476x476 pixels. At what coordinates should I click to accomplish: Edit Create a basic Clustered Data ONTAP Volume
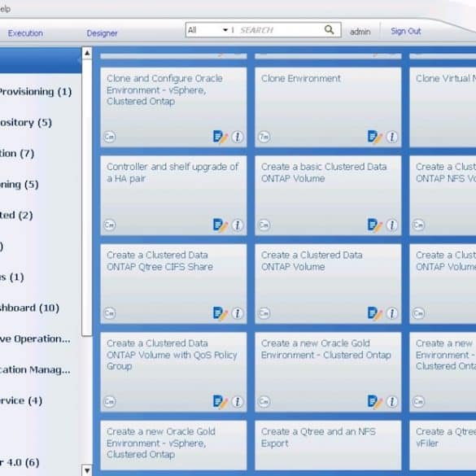(374, 225)
